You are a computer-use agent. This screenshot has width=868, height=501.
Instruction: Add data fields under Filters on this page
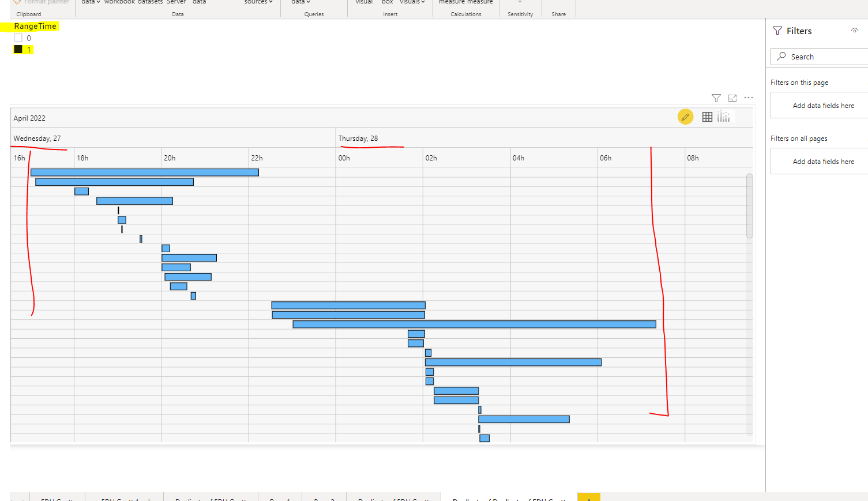pos(820,106)
